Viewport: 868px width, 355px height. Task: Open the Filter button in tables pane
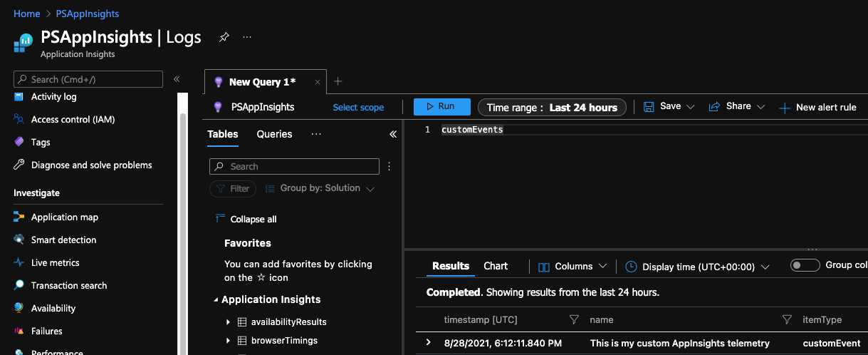[x=232, y=189]
